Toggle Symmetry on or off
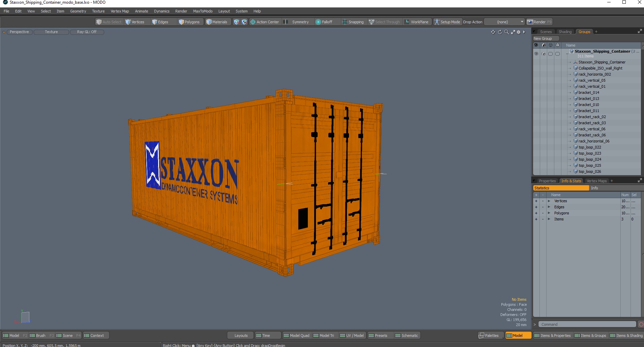644x347 pixels. pyautogui.click(x=297, y=22)
